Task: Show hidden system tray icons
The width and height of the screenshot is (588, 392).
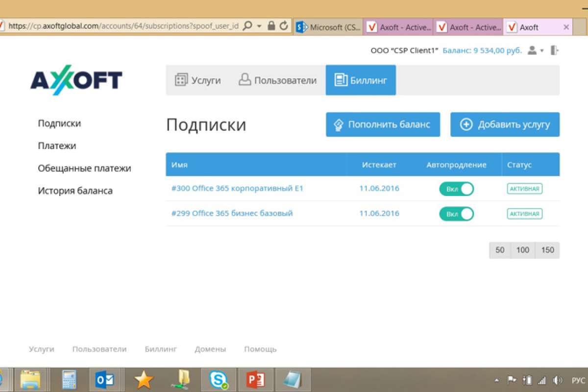Action: click(497, 380)
